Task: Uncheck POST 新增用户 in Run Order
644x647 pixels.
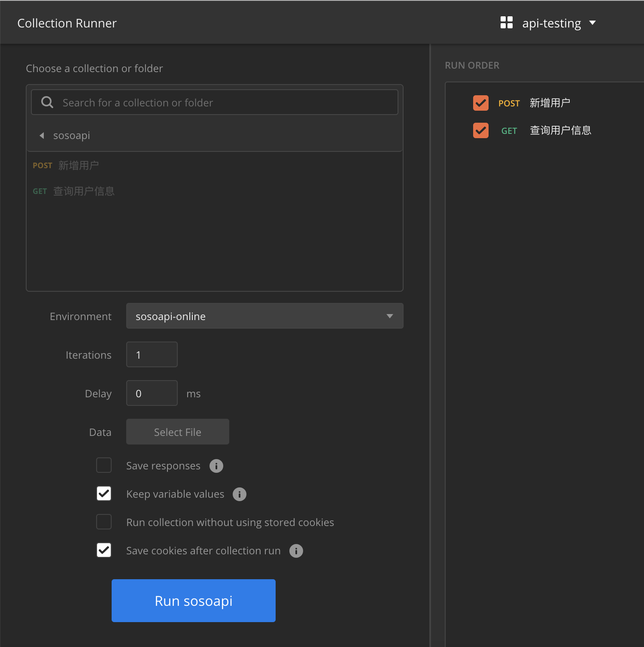Action: click(x=481, y=103)
